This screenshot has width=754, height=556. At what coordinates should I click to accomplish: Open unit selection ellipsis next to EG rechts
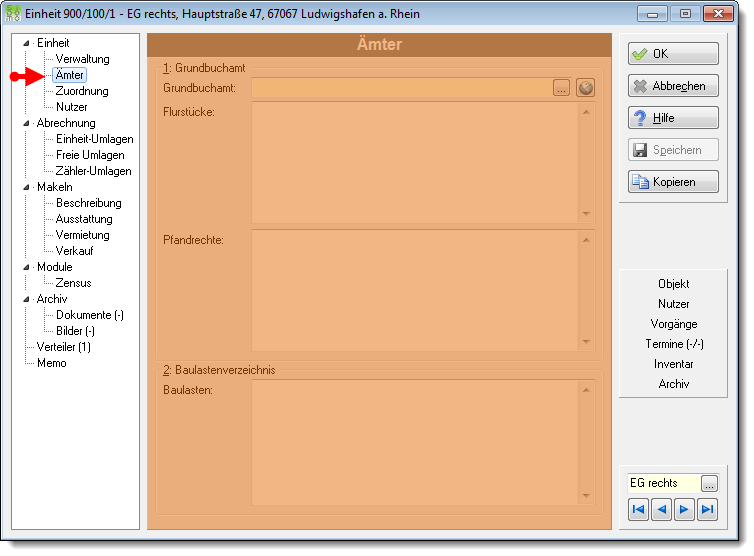pos(709,483)
